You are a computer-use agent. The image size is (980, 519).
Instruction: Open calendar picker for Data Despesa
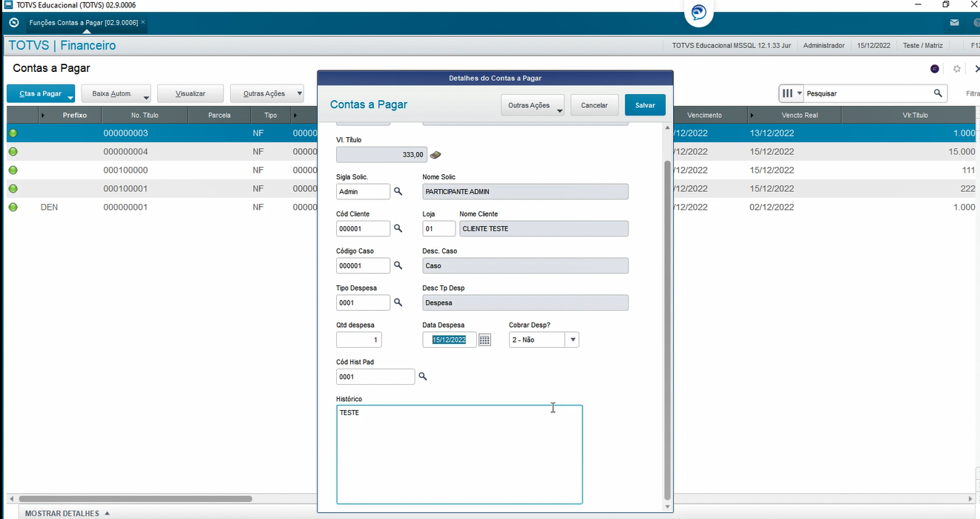click(484, 340)
